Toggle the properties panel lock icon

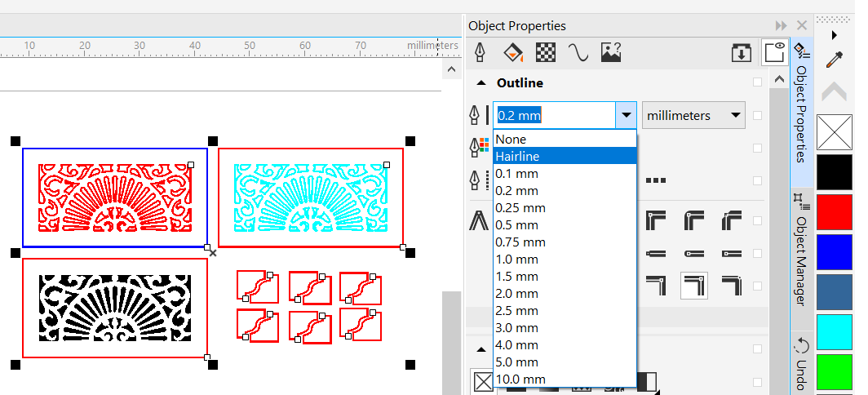773,53
